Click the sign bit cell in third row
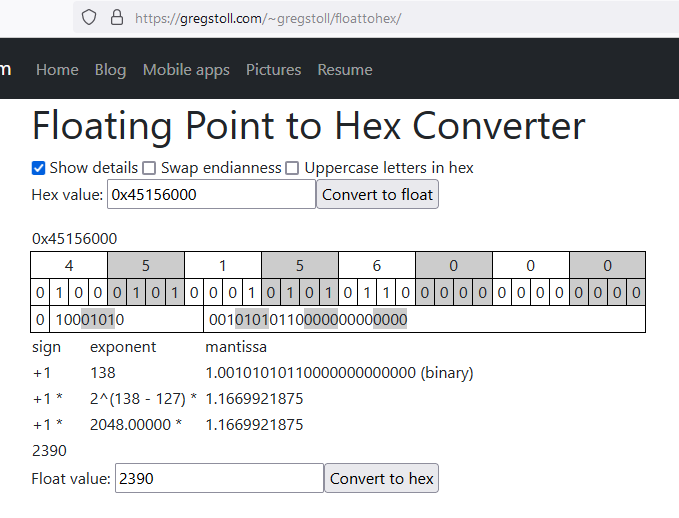Image resolution: width=679 pixels, height=518 pixels. click(x=40, y=320)
